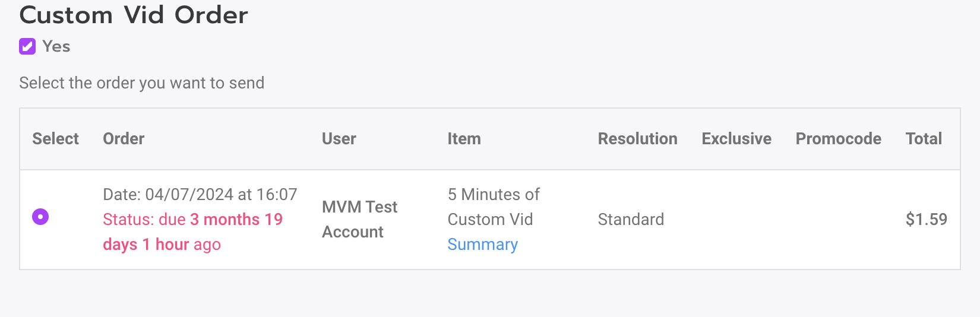Click the 5 Minutes of Custom Vid item

(x=493, y=207)
